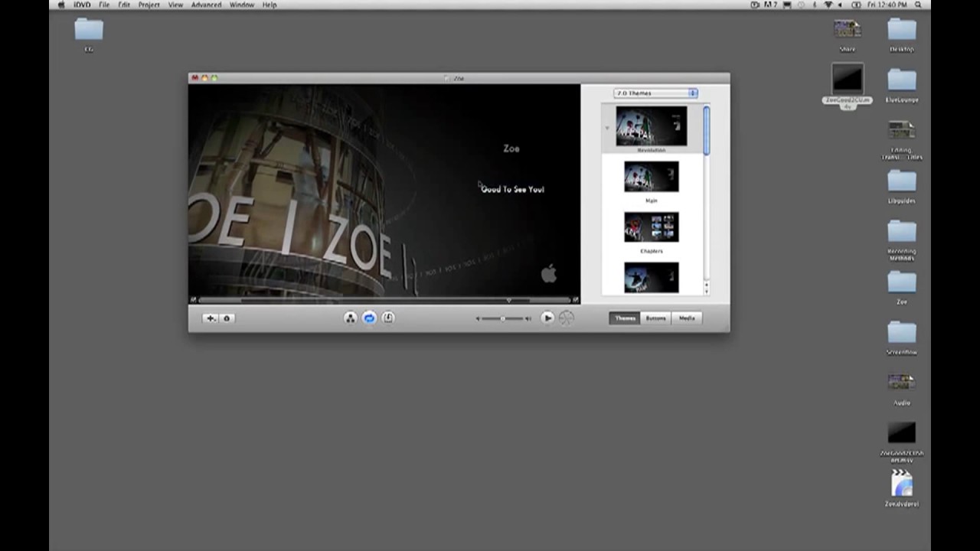
Task: Select the ZoeGood2CU movie file icon
Action: coord(847,78)
